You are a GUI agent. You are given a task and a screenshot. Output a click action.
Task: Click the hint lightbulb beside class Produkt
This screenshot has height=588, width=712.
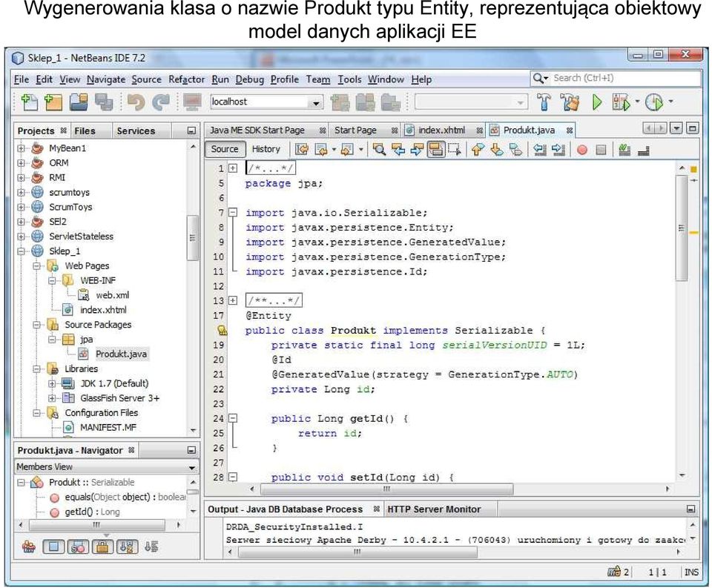[222, 330]
